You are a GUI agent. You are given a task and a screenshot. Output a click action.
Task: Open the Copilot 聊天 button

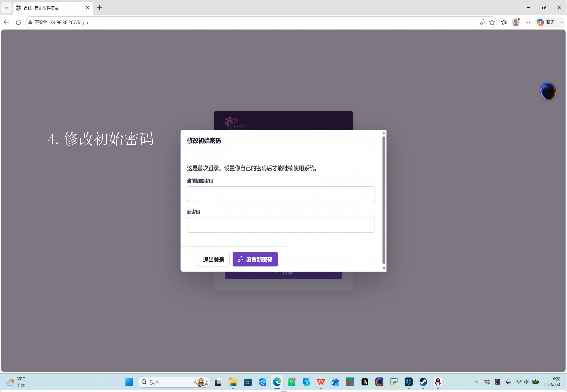tap(546, 22)
